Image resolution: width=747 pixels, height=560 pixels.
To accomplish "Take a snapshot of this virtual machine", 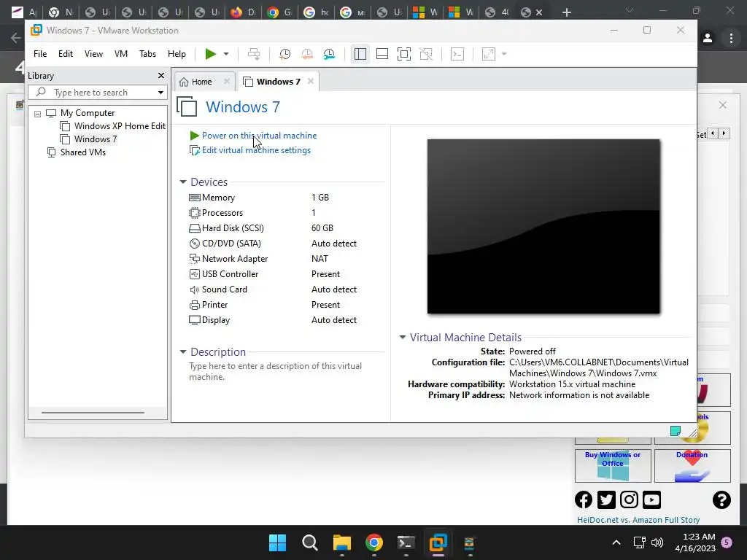I will click(285, 54).
